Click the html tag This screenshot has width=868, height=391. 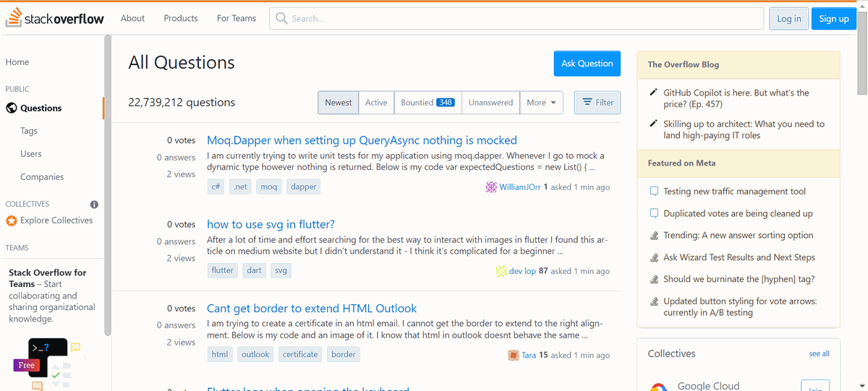click(x=220, y=354)
